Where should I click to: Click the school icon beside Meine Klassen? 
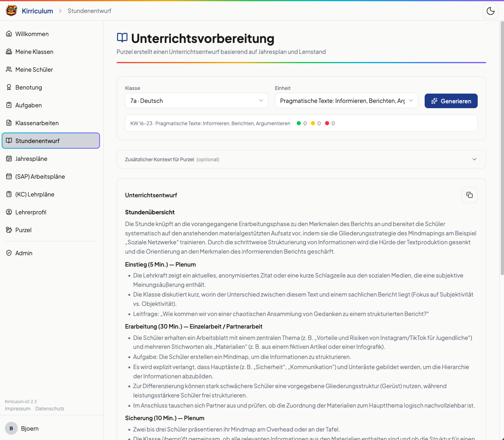9,51
